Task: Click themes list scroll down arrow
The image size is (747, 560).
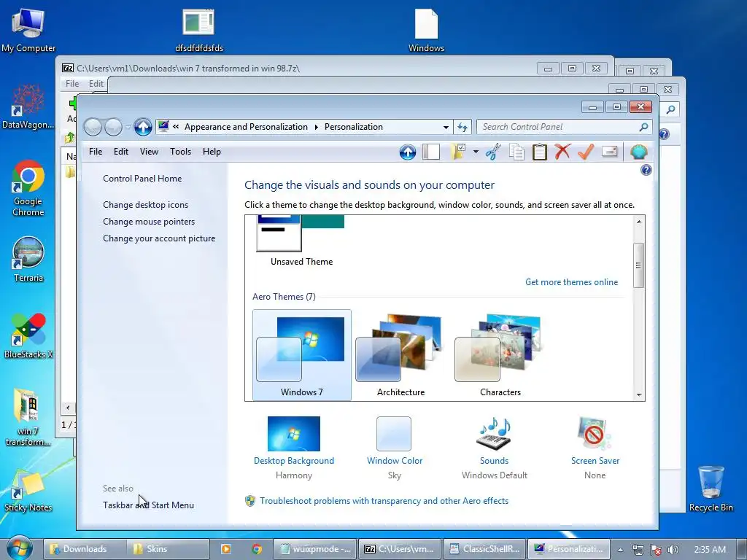Action: click(x=639, y=394)
